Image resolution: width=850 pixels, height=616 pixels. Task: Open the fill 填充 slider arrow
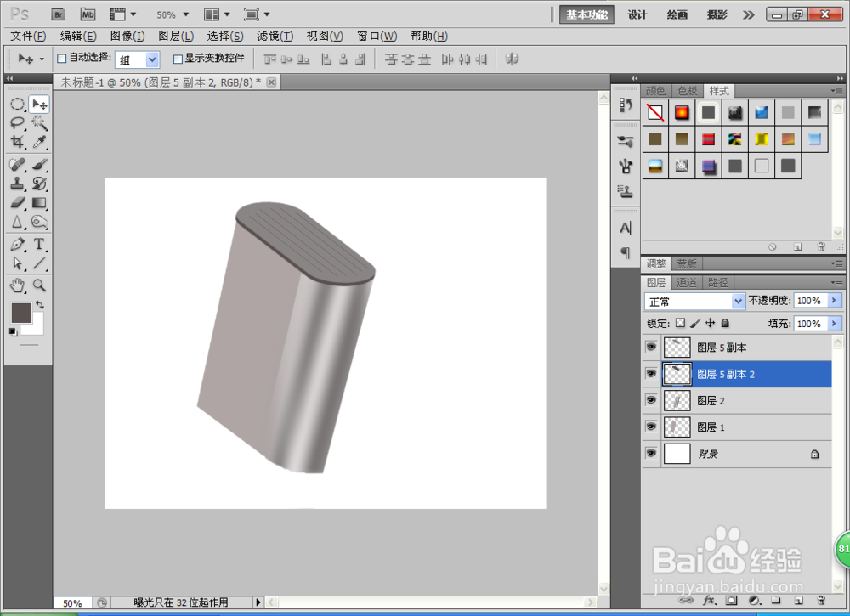(835, 324)
